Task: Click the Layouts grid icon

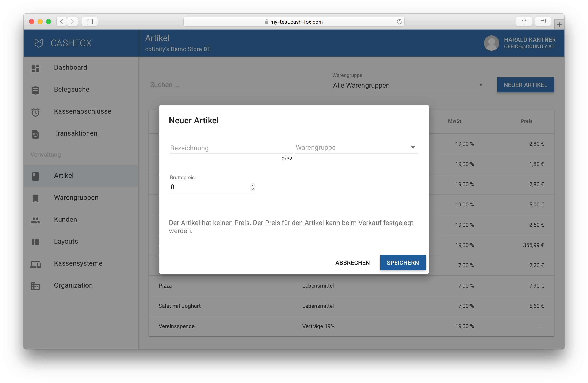Action: [35, 242]
